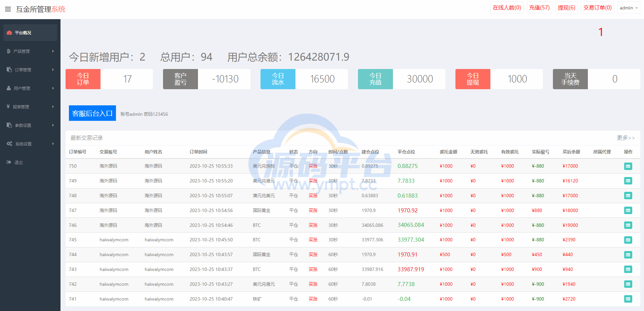Select 平台概况 in the sidebar
The image size is (644, 311).
tap(30, 33)
